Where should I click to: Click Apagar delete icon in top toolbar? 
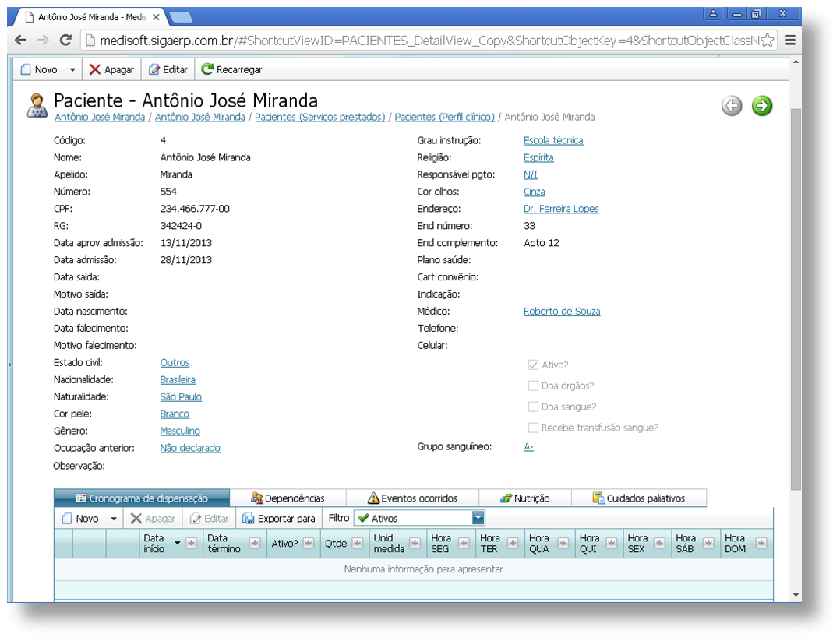pos(95,69)
